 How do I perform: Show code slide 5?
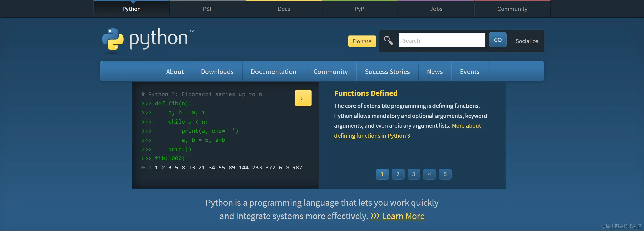tap(445, 174)
